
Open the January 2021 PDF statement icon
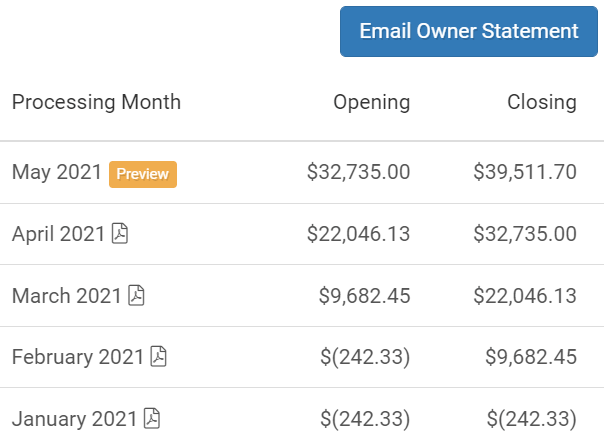152,418
